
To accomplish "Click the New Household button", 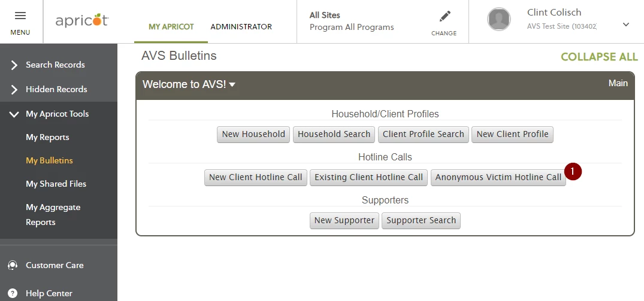I will click(x=253, y=135).
